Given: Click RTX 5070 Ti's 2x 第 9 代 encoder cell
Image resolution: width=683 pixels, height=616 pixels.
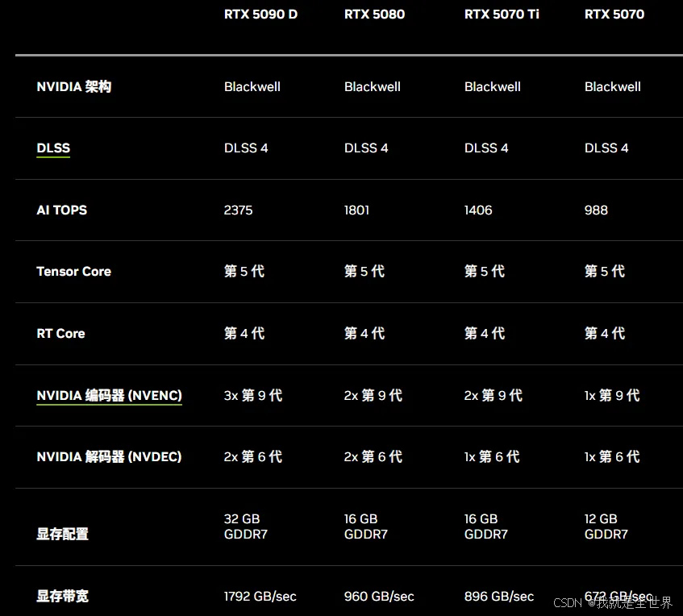Looking at the screenshot, I should pyautogui.click(x=494, y=396).
